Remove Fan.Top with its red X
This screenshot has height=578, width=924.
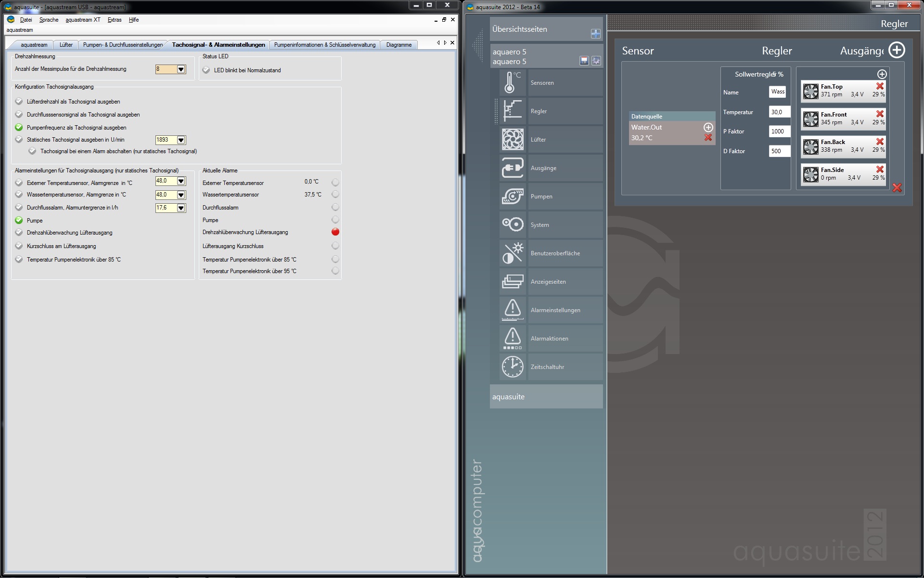coord(880,86)
